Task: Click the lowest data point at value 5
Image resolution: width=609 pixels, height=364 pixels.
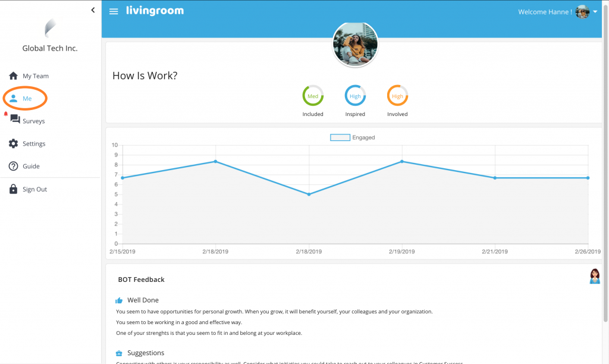Action: pos(309,194)
